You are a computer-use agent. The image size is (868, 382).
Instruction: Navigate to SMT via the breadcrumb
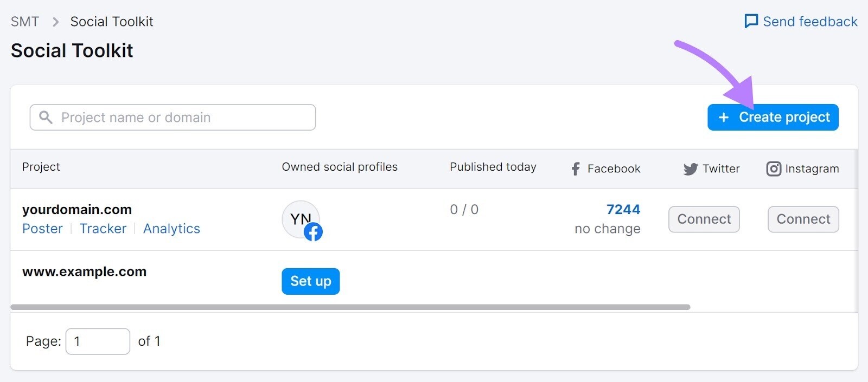pyautogui.click(x=24, y=21)
